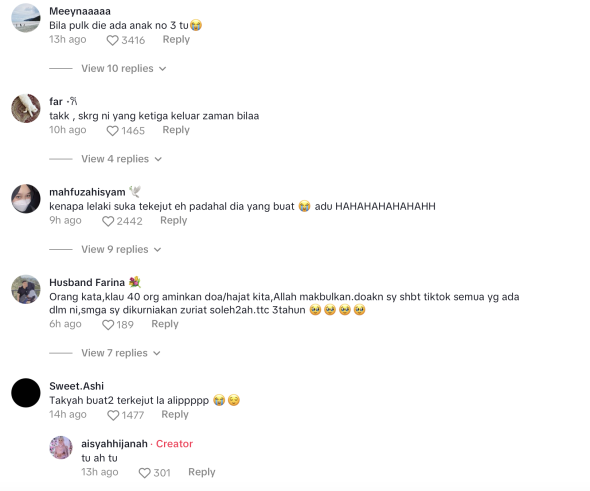This screenshot has height=491, width=590.
Task: Expand View 9 replies under mahfuzahisyam
Action: 121,249
